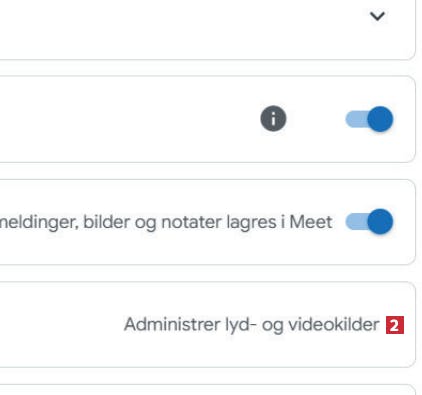
Task: Click the info icon beside the first toggle
Action: [273, 118]
